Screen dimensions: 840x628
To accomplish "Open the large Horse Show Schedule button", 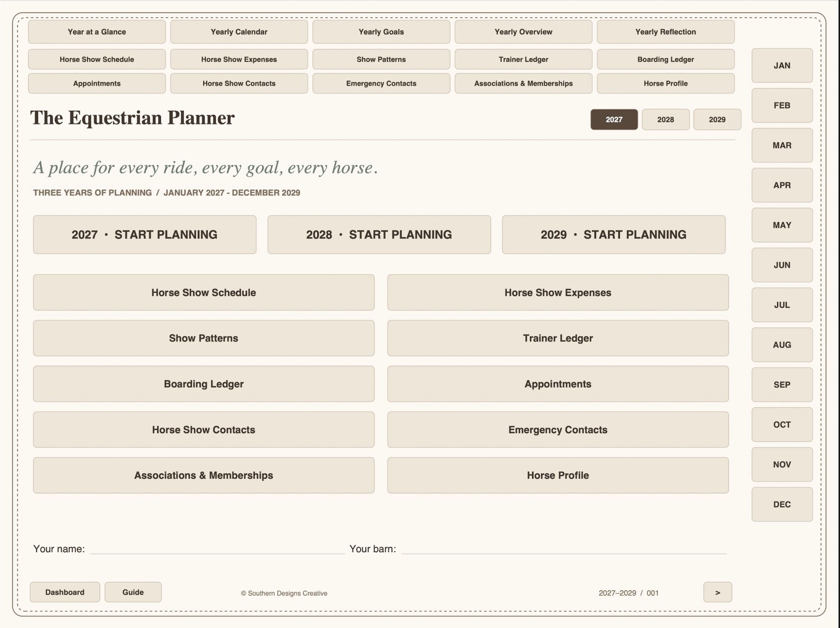I will pos(204,292).
